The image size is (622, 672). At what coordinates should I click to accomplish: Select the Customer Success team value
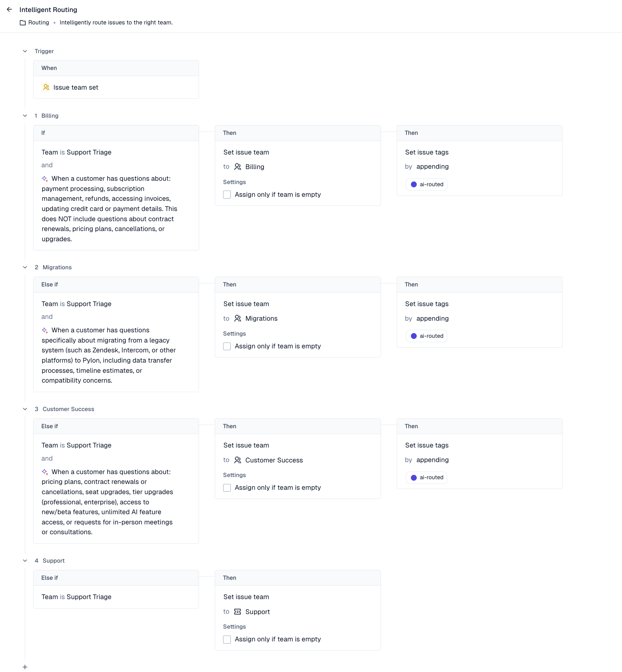[274, 460]
